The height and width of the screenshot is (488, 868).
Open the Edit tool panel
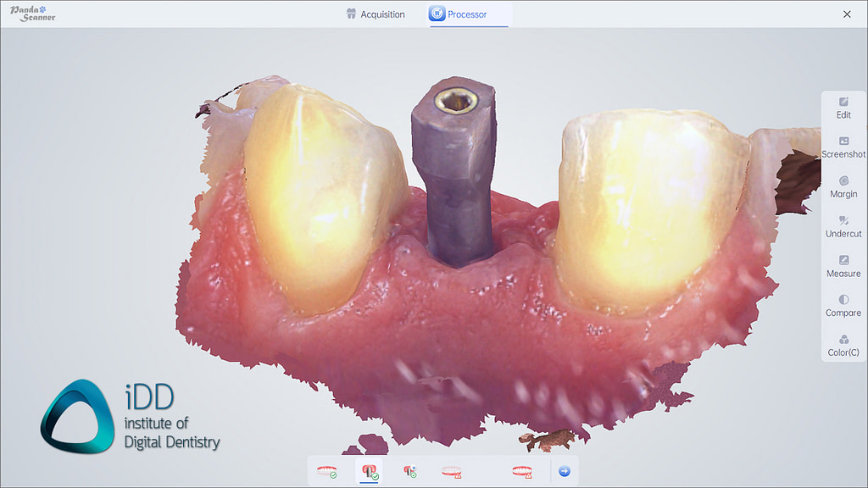tap(843, 108)
